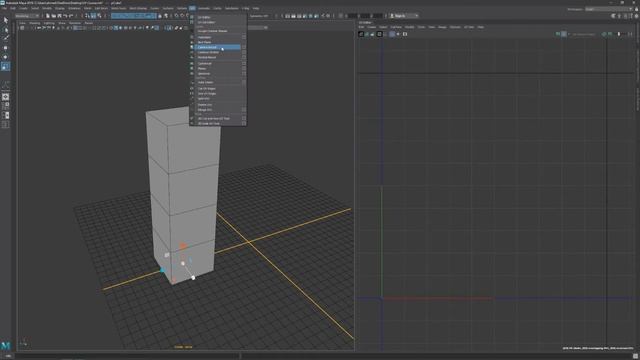Open the Sign In dropdown
640x360 pixels.
(x=403, y=16)
